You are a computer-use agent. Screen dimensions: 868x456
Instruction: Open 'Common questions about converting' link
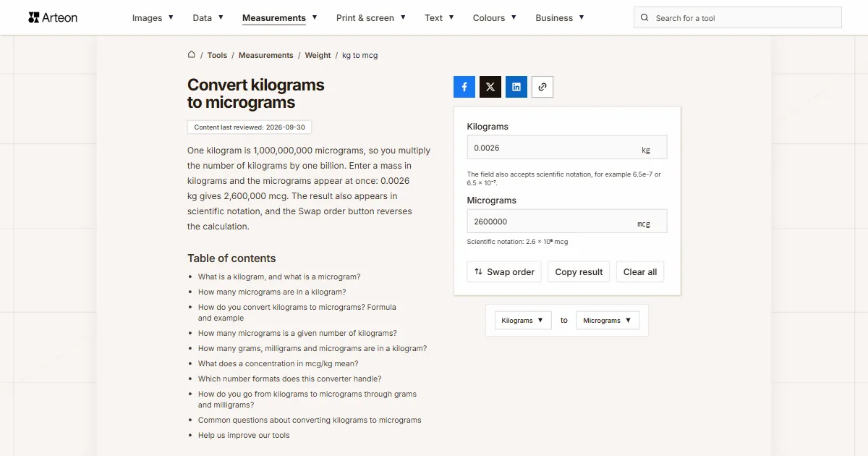(310, 421)
